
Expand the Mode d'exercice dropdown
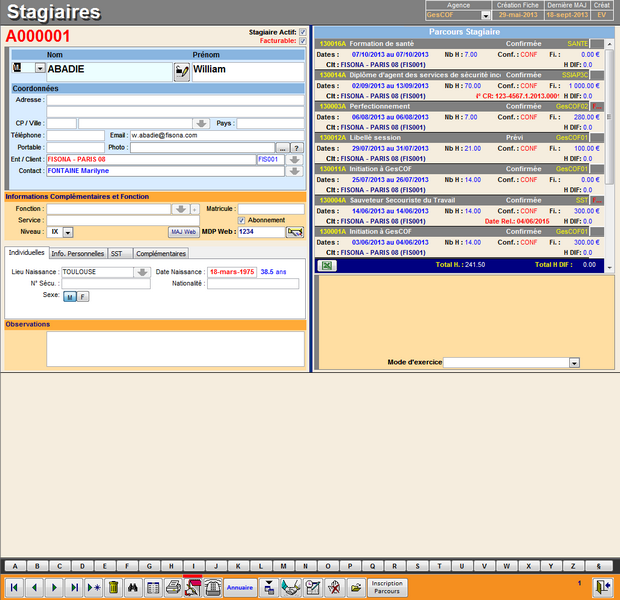coord(574,363)
